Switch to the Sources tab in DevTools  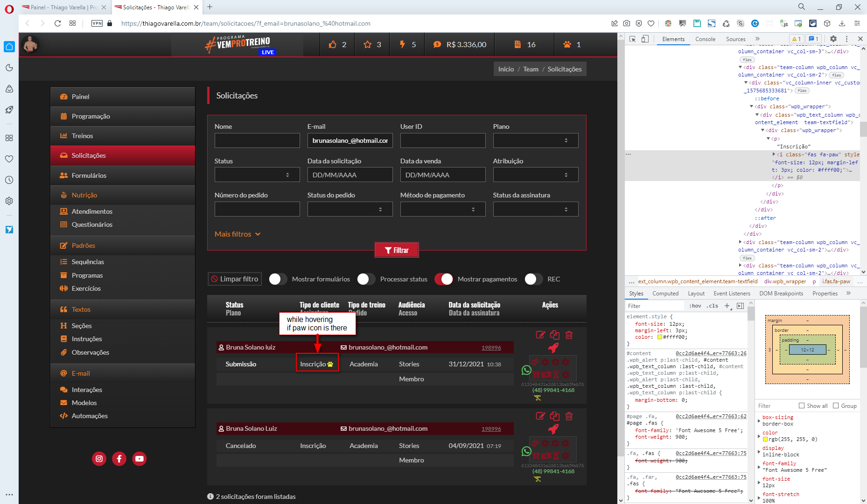(x=735, y=39)
